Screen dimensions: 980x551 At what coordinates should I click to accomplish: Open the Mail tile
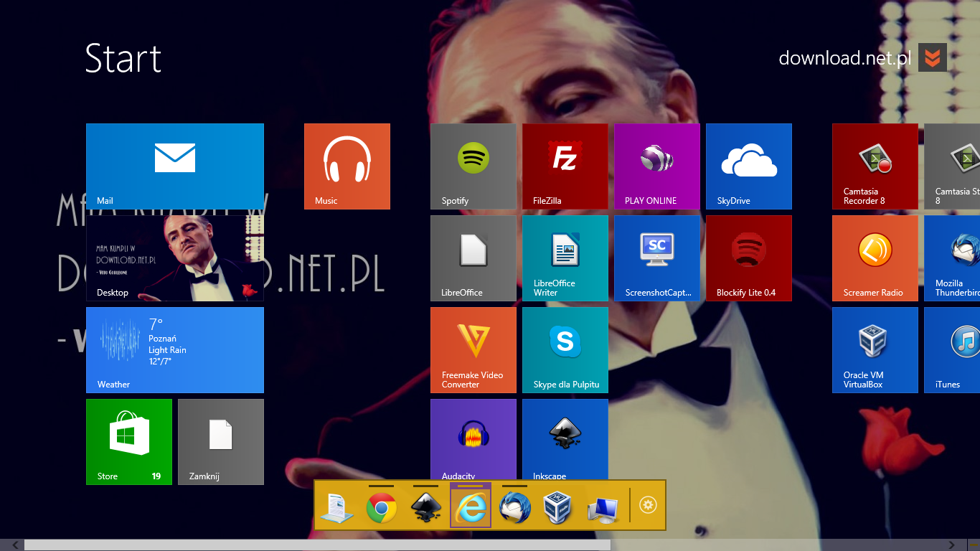(175, 166)
